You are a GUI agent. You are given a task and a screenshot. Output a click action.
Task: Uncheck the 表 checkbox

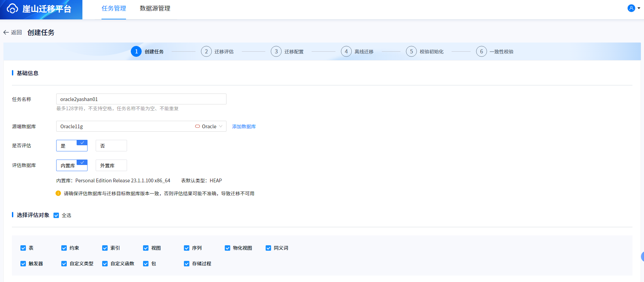[x=23, y=248]
